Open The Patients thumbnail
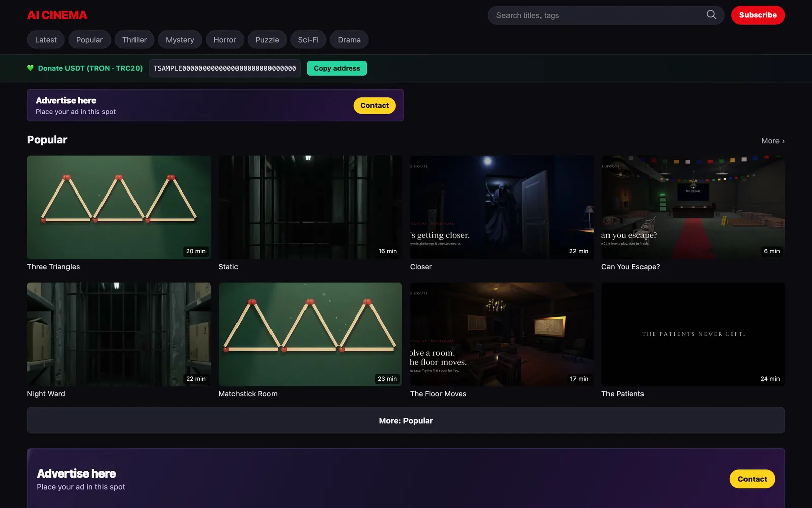 (693, 334)
